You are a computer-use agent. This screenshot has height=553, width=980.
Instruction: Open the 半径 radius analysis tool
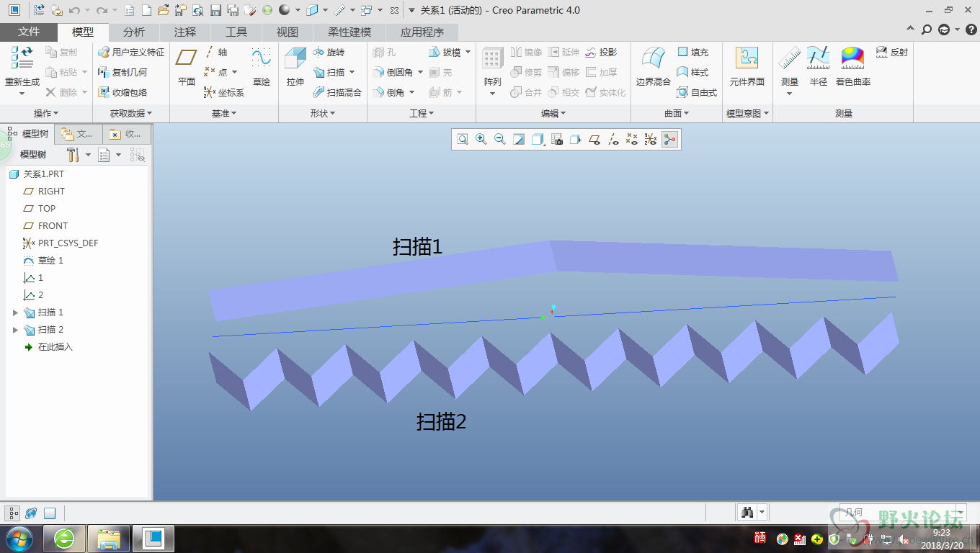tap(819, 68)
